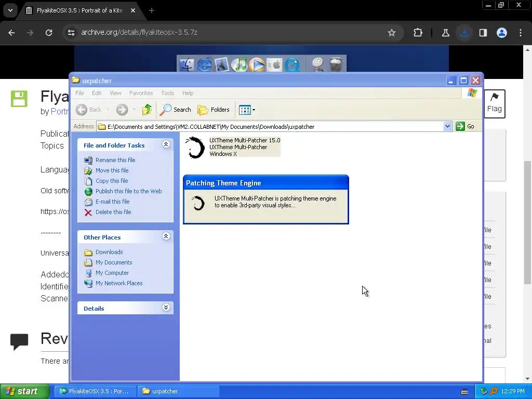Click keyboard icon on taskbar

pos(464,392)
